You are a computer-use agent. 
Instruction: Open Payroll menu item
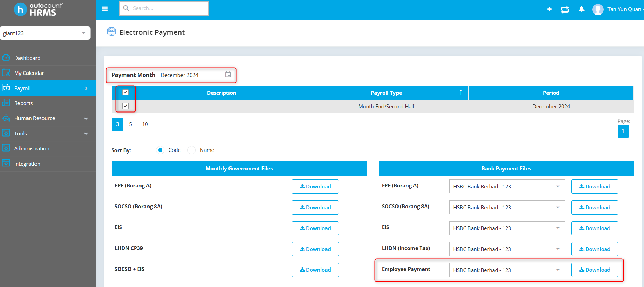point(48,88)
